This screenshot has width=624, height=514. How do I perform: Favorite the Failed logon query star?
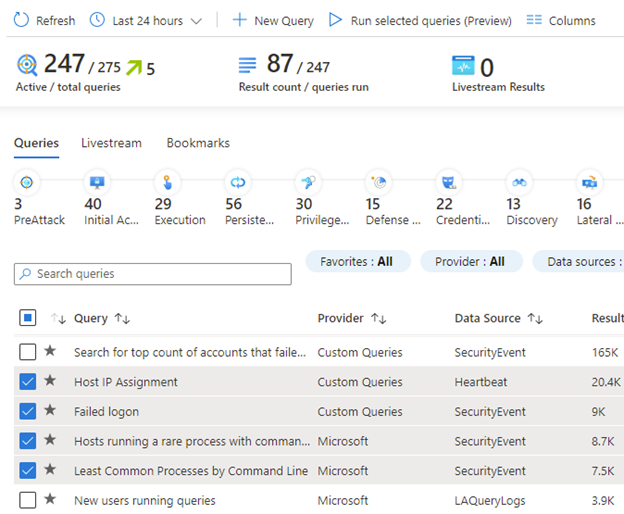(50, 410)
